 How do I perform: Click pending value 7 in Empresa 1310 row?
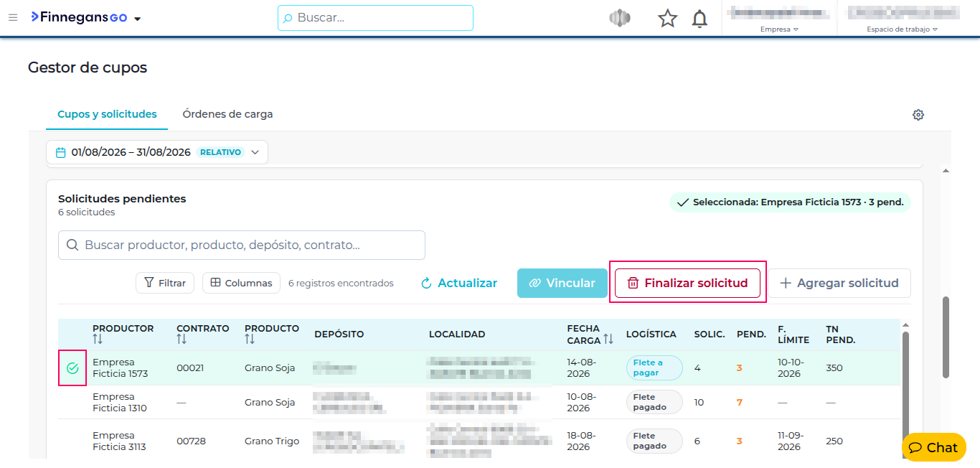pos(740,402)
